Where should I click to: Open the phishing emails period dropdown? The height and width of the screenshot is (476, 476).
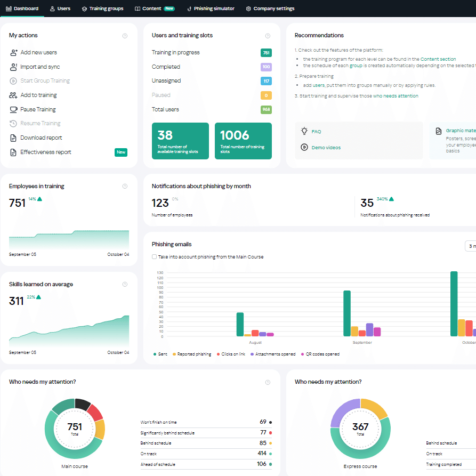(470, 246)
